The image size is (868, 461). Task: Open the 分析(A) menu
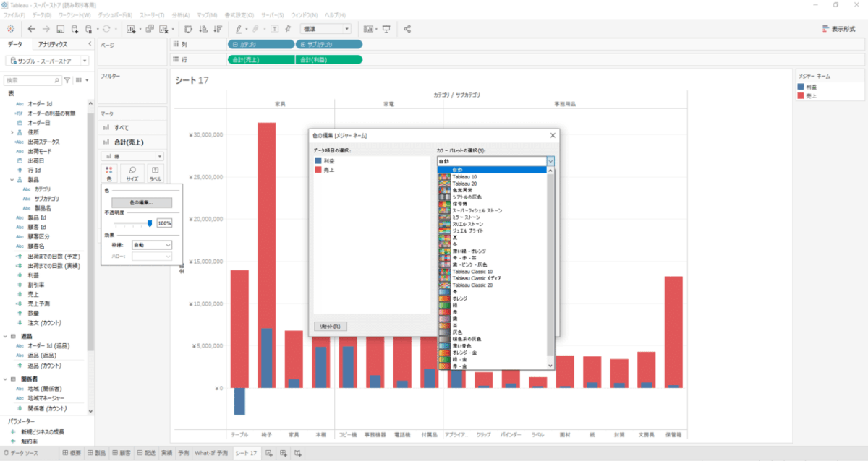pyautogui.click(x=182, y=14)
